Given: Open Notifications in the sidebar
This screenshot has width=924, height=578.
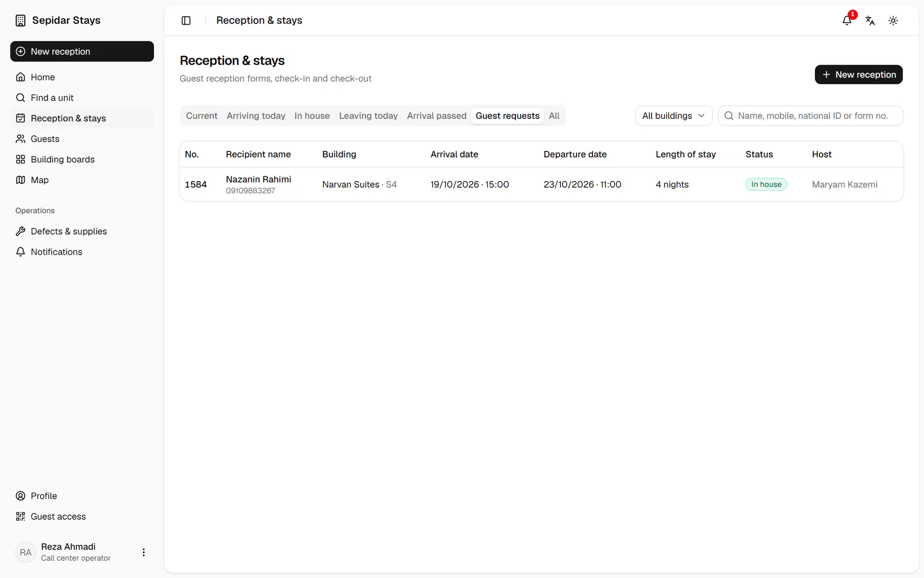Looking at the screenshot, I should click(x=82, y=252).
